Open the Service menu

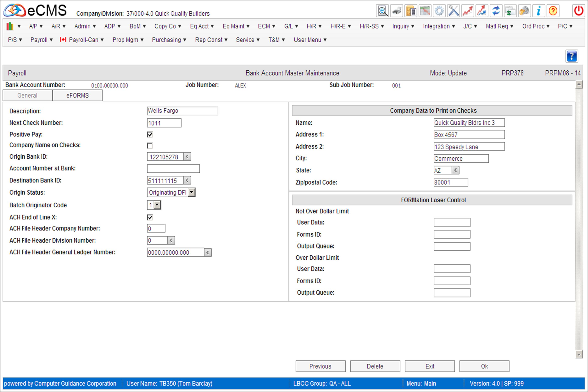coord(248,40)
